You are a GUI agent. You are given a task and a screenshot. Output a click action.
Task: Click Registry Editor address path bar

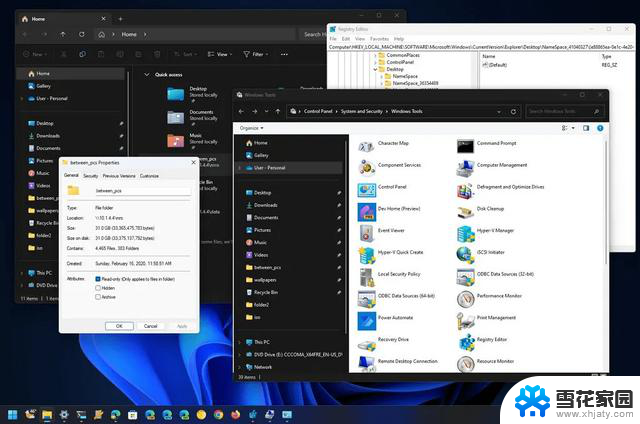tap(481, 47)
